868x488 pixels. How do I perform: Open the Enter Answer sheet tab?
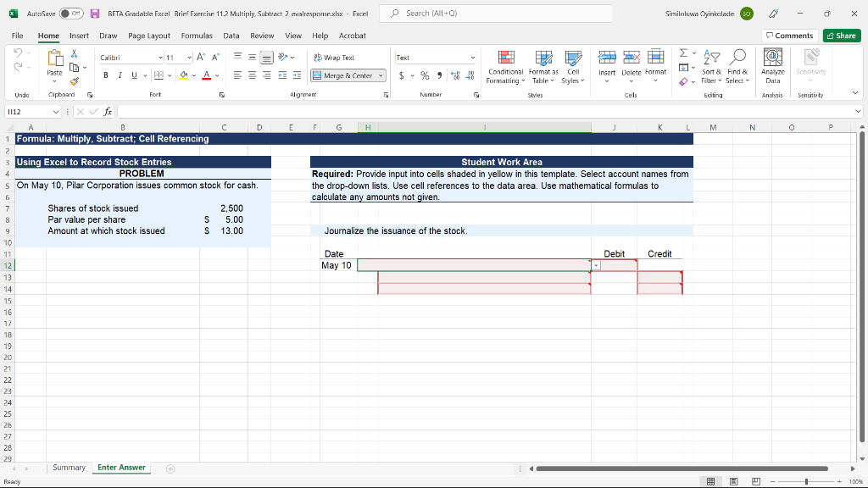click(x=120, y=467)
